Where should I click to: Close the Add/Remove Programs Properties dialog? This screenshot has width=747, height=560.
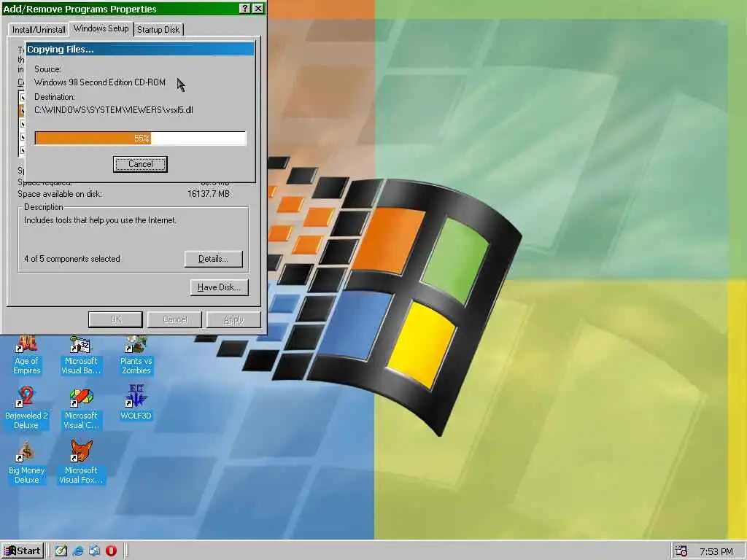coord(258,8)
